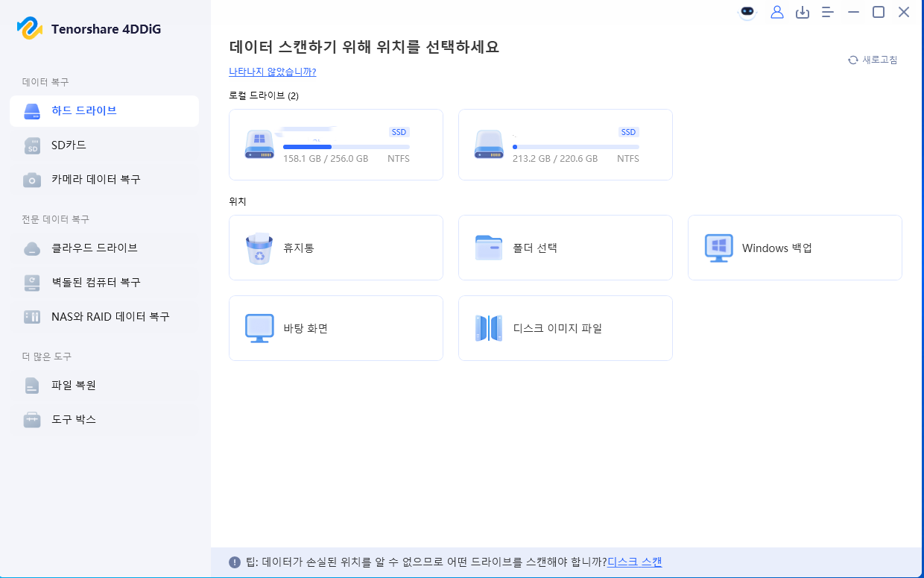Open the 벽돌된 컴퓨터 복구 sidebar item

(x=104, y=283)
